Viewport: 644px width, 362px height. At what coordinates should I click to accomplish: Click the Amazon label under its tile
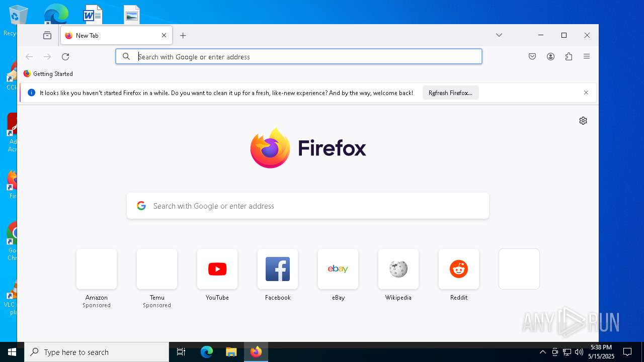97,298
